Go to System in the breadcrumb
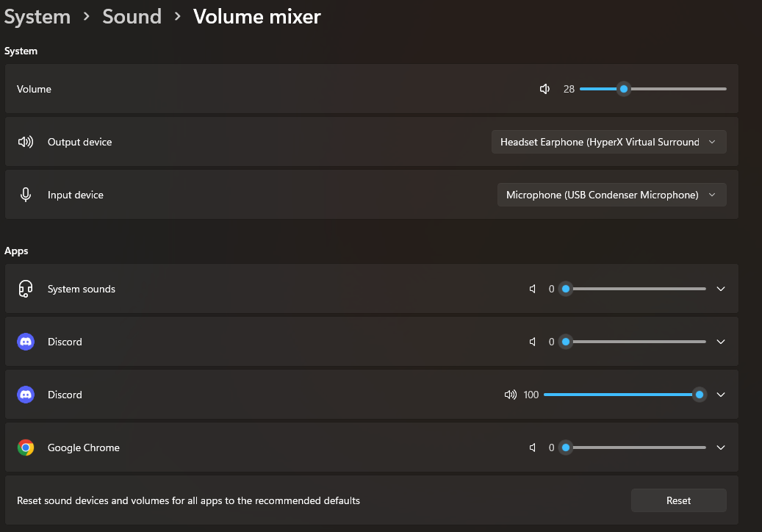Viewport: 762px width, 532px height. 37,17
